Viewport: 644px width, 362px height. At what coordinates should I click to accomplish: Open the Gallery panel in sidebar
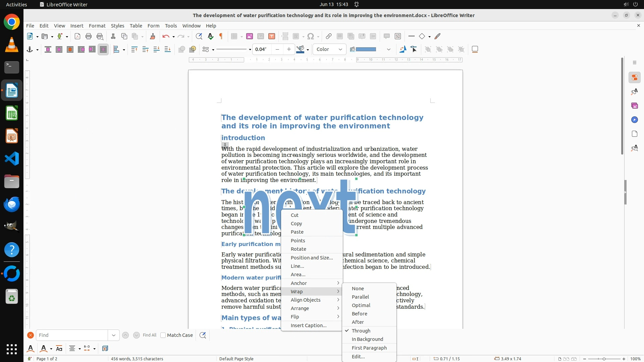point(634,106)
